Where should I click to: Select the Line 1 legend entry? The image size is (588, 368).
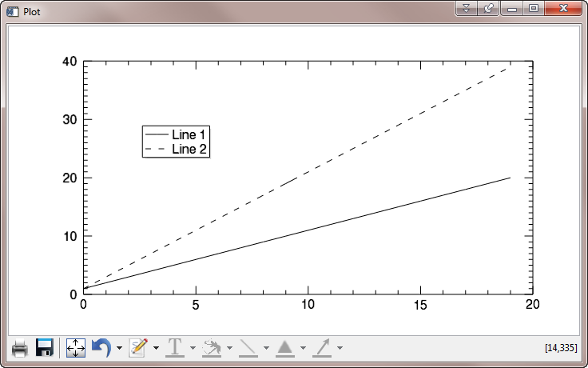(x=189, y=134)
